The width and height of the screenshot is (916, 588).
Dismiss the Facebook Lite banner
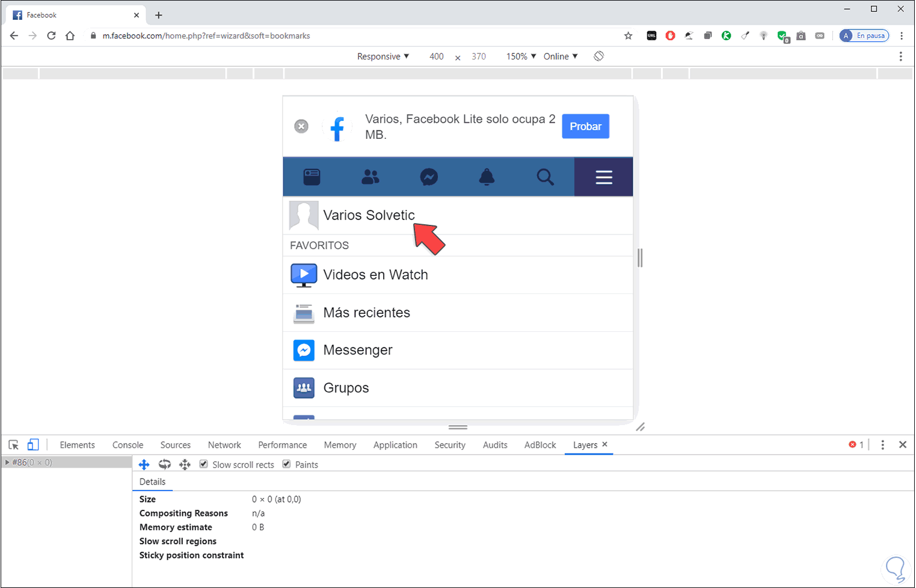pyautogui.click(x=301, y=126)
